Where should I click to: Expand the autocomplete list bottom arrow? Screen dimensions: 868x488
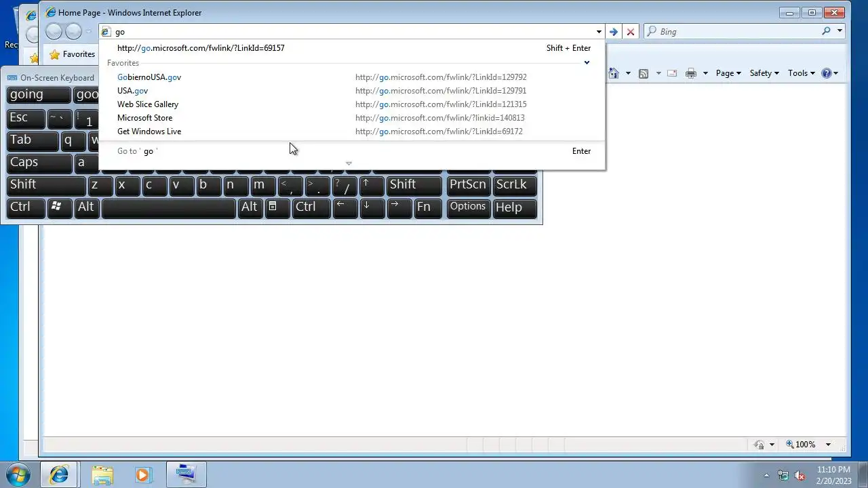click(349, 163)
